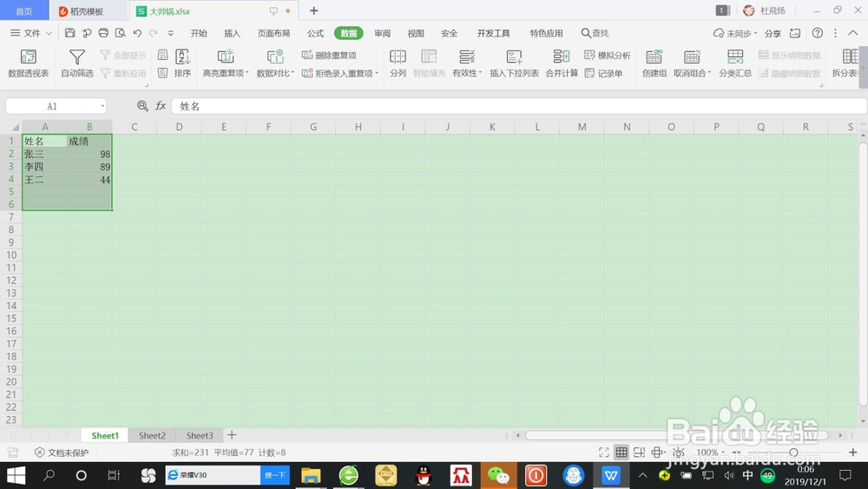Open QQ penguin icon in taskbar
The width and height of the screenshot is (868, 489).
click(424, 475)
